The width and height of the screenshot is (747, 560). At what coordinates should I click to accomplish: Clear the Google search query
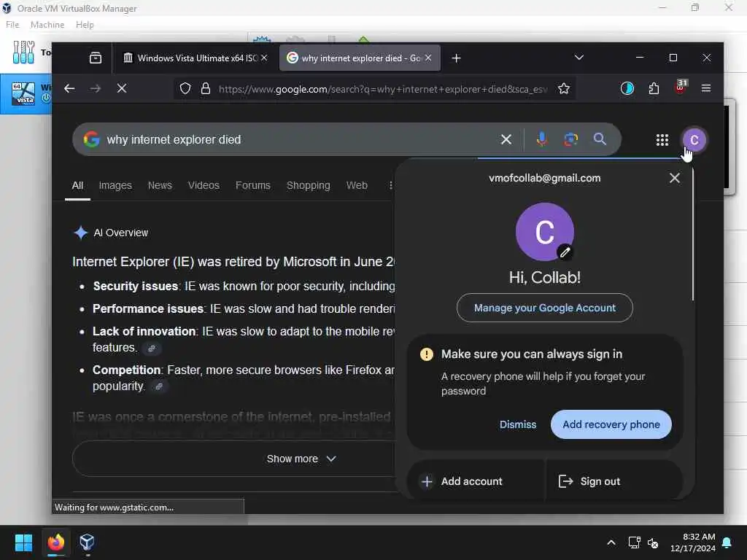tap(506, 139)
